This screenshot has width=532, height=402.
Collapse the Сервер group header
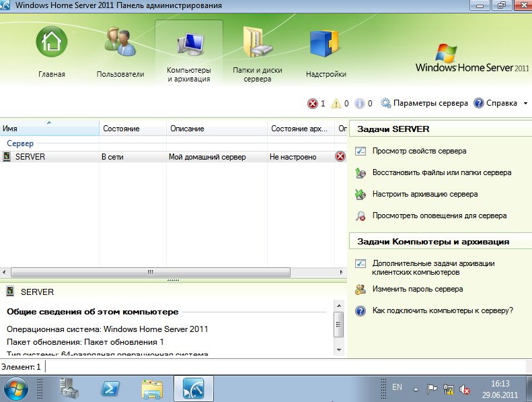pos(20,143)
